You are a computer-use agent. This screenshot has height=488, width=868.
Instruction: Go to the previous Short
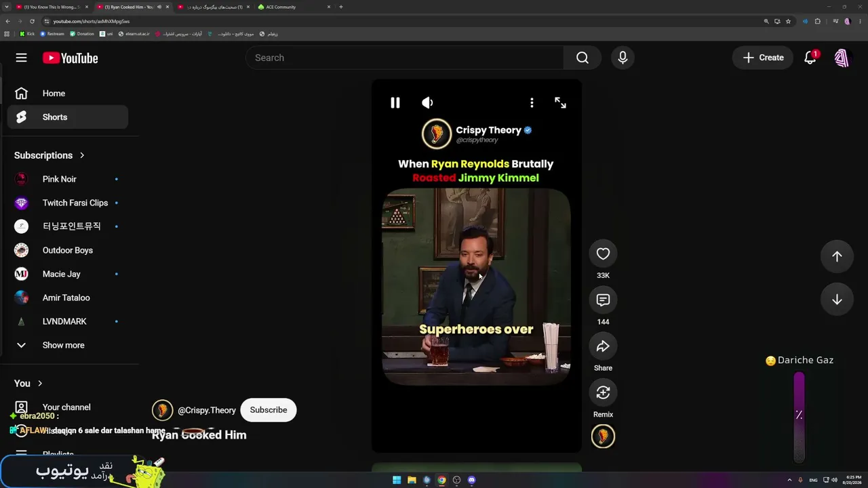coord(837,256)
